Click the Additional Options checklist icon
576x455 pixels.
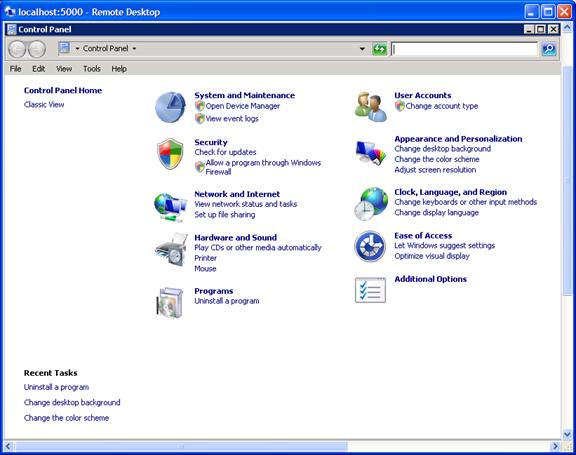pyautogui.click(x=370, y=290)
